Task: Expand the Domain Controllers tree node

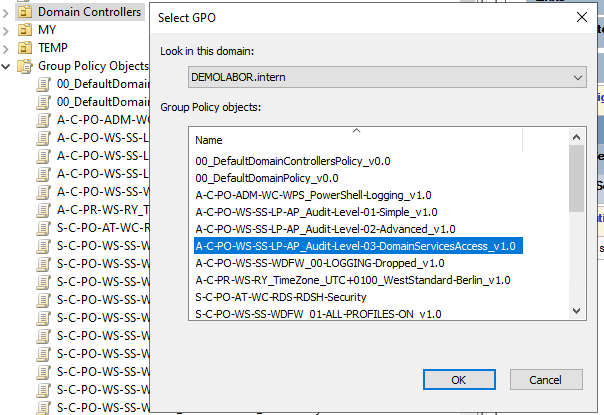Action: [7, 12]
